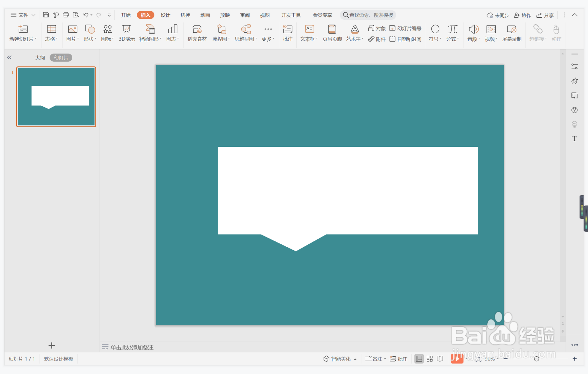Click the zoom slider handle
This screenshot has height=374, width=588.
(x=536, y=359)
